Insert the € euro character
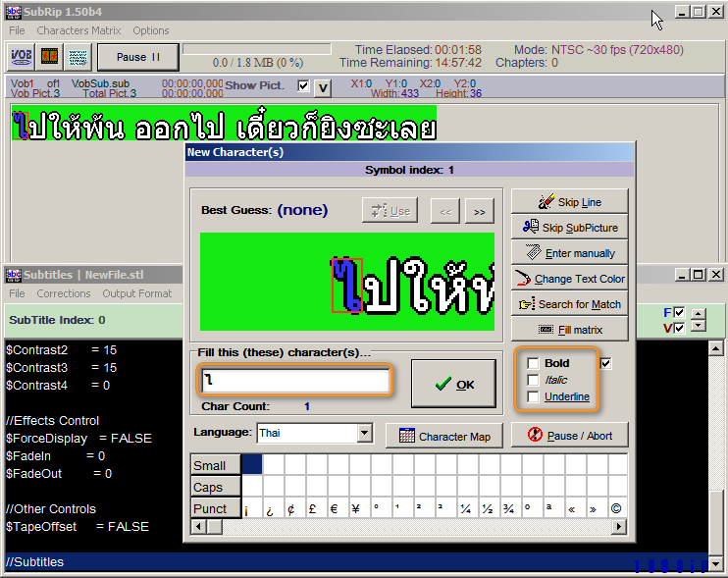728x578 pixels. pos(338,509)
